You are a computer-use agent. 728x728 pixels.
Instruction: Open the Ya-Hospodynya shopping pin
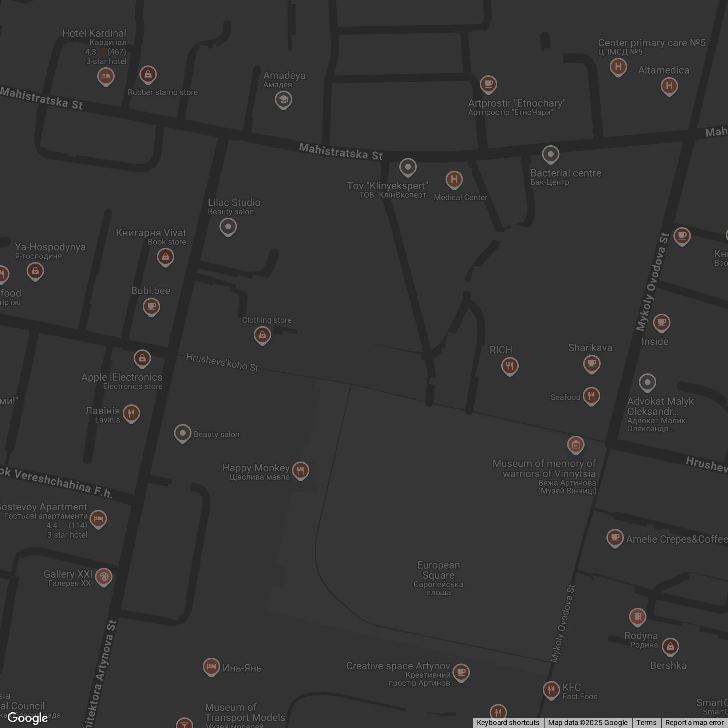pos(35,272)
